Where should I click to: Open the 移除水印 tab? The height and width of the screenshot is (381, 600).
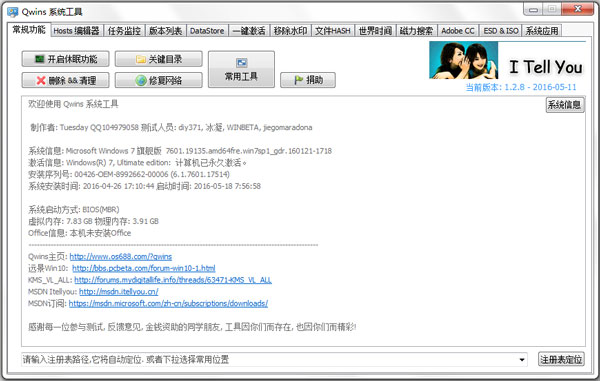point(290,31)
